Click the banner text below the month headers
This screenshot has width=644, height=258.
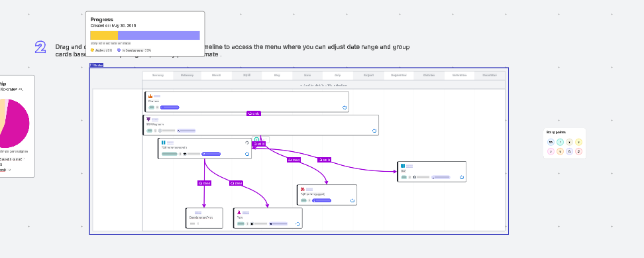323,86
